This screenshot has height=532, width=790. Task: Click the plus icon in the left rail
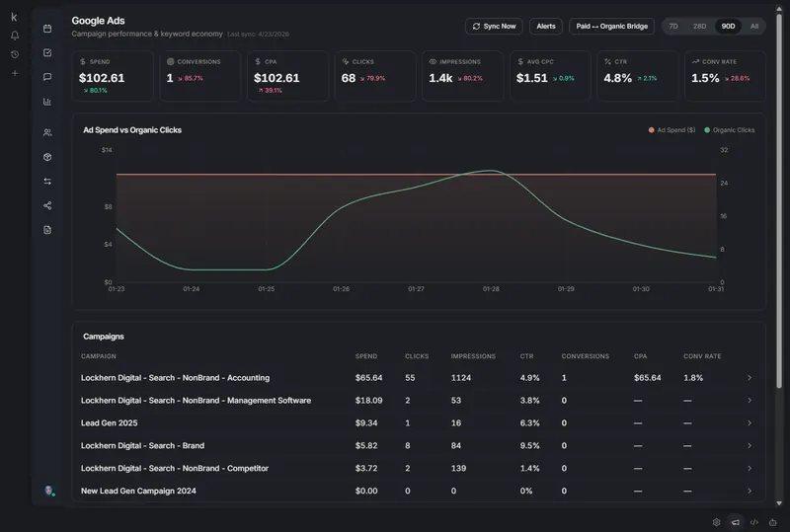click(x=15, y=73)
